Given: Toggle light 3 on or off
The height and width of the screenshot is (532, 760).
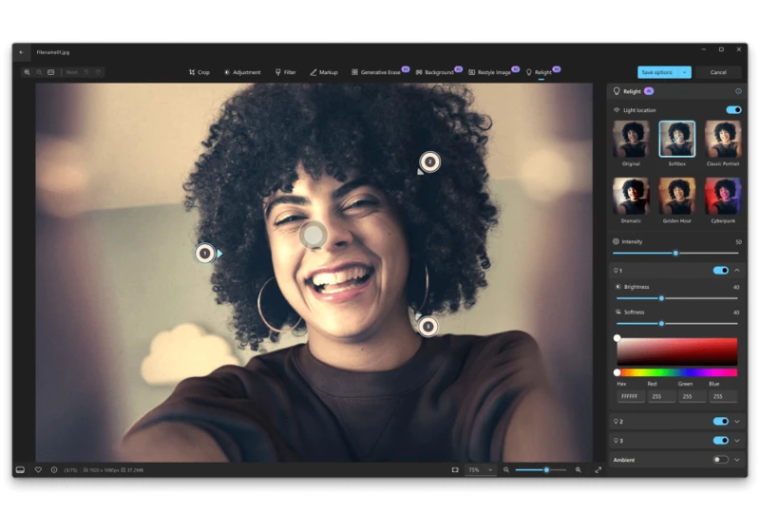Looking at the screenshot, I should tap(721, 441).
